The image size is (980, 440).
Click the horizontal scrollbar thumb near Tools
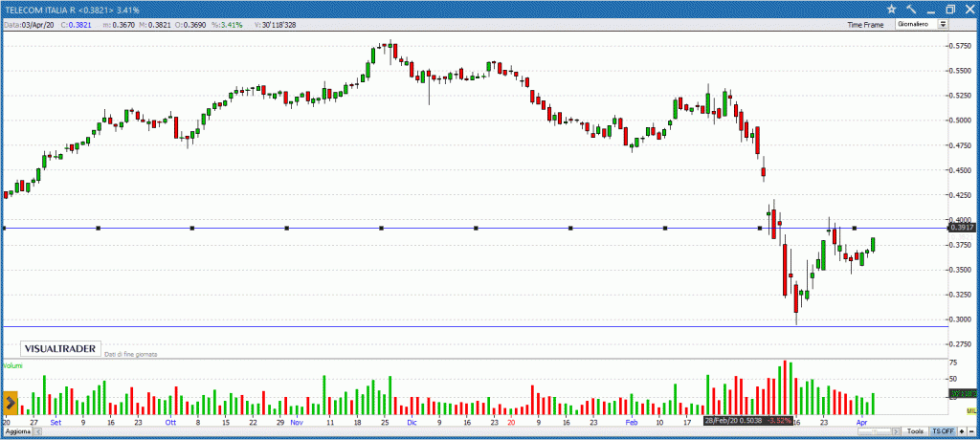tap(875, 432)
